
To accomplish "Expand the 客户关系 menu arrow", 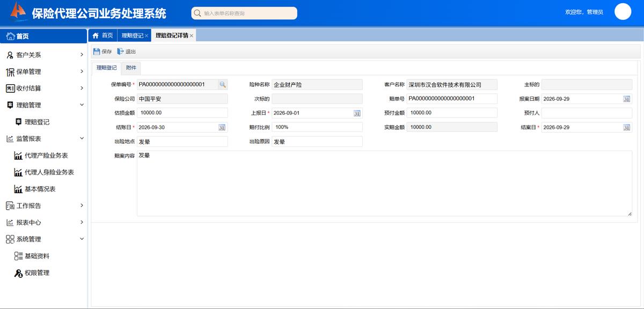I will (82, 55).
